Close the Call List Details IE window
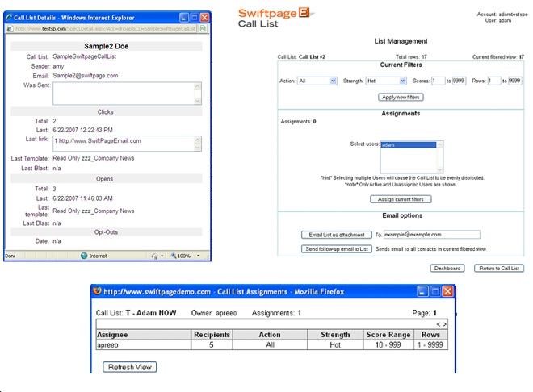Screen dimensions: 533x392 tap(204, 18)
